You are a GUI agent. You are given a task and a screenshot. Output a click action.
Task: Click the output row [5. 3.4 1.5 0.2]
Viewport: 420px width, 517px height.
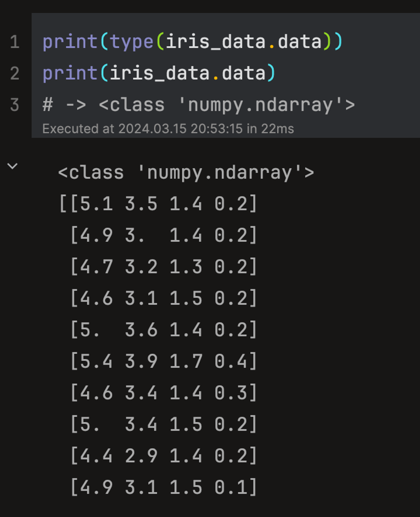click(x=164, y=424)
